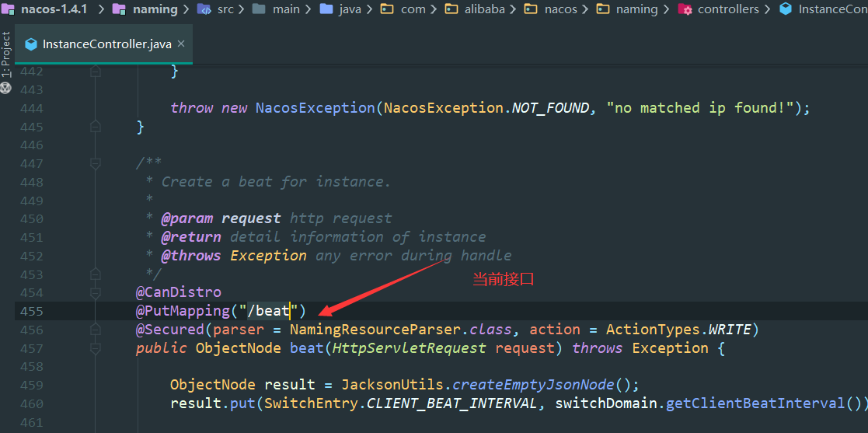
Task: Open the com package breadcrumb
Action: [x=403, y=9]
